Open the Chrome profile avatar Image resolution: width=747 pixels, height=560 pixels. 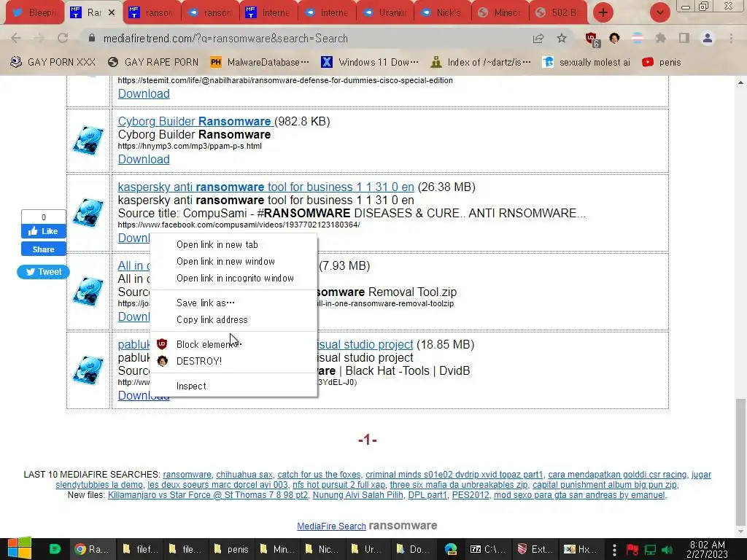pos(708,38)
